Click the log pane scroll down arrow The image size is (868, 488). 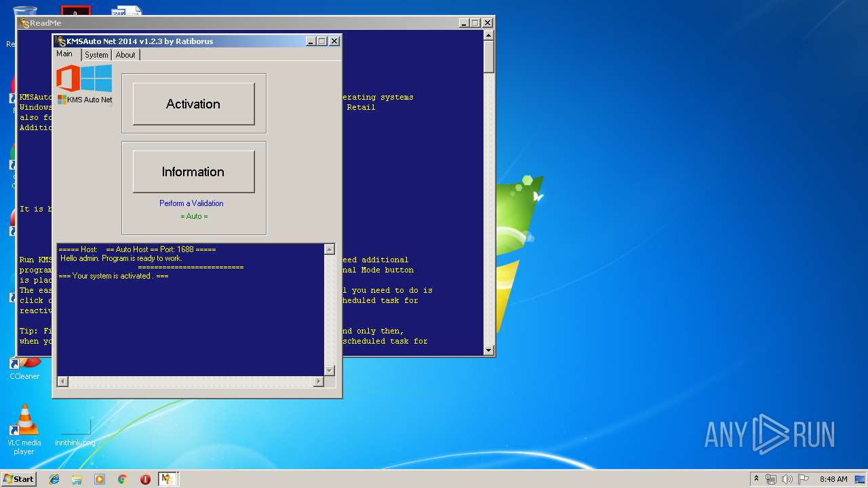click(x=330, y=371)
